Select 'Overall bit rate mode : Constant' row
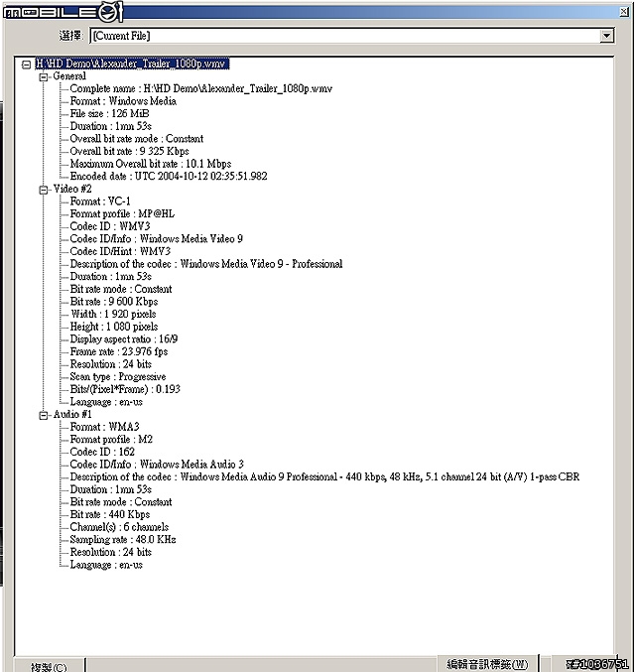Viewport: 635px width, 672px height. 136,139
